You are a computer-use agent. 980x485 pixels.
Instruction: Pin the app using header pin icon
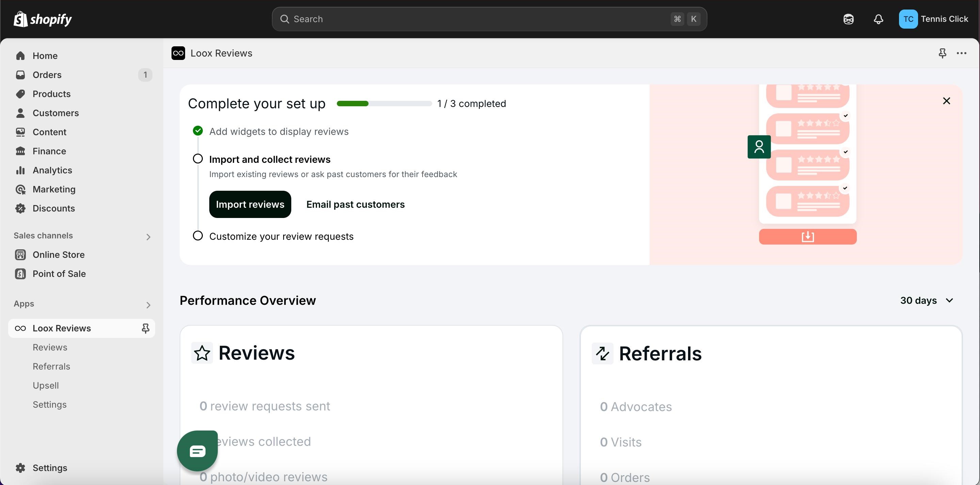tap(942, 53)
